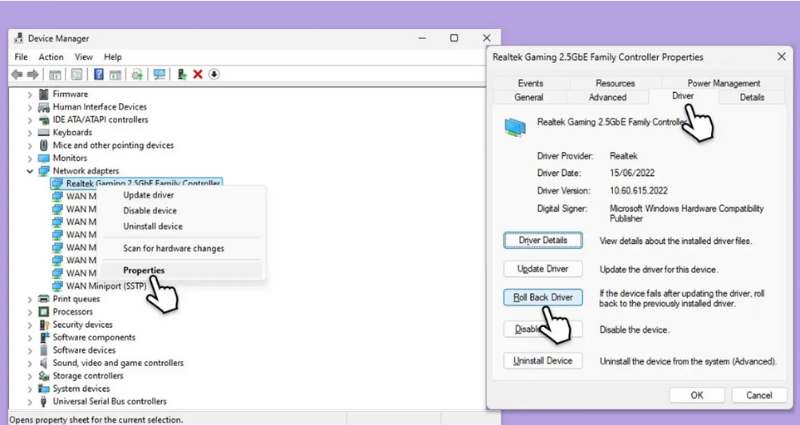This screenshot has height=425, width=800.
Task: Switch to the Power Management tab
Action: [x=723, y=83]
